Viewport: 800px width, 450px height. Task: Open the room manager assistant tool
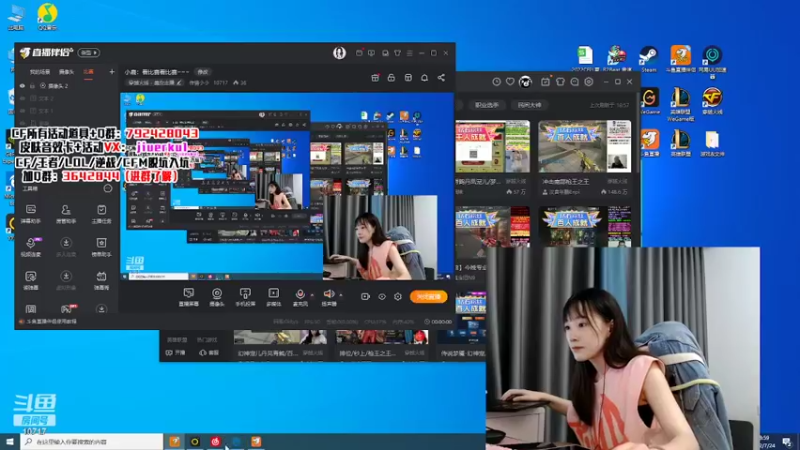click(66, 213)
